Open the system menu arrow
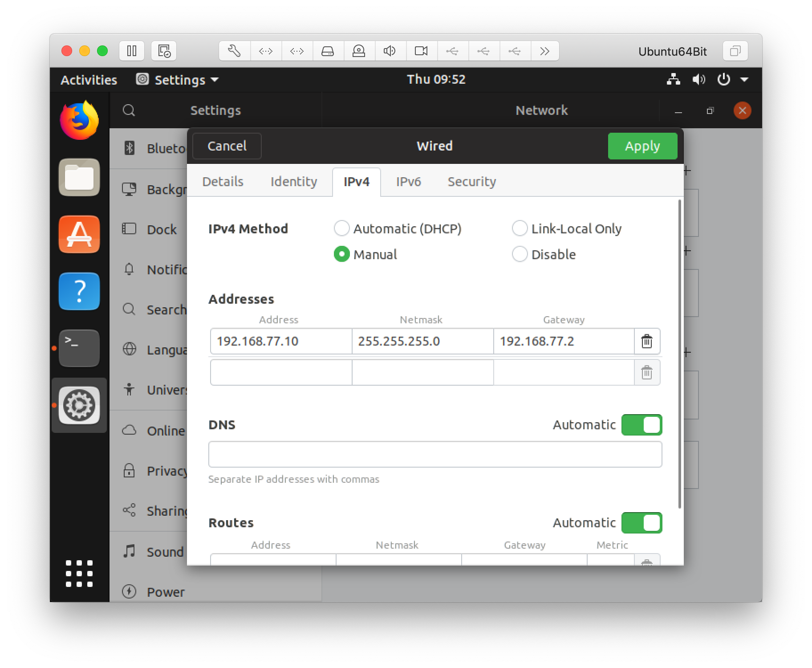 744,80
